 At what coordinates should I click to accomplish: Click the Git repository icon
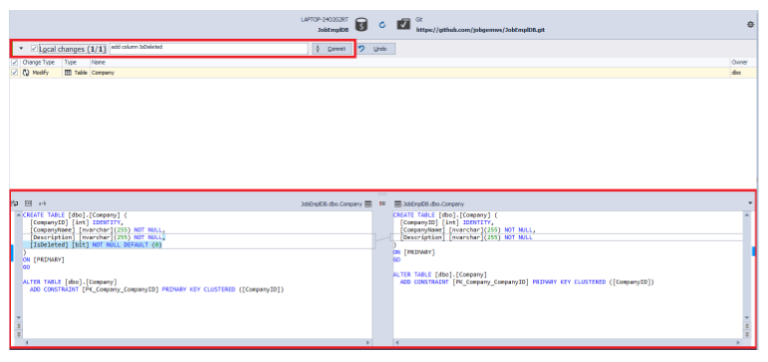click(x=403, y=24)
